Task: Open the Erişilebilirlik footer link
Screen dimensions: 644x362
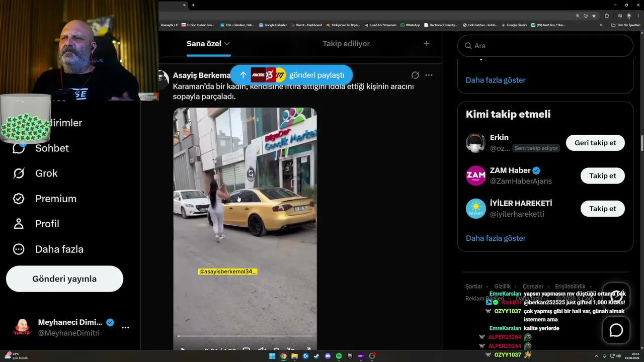Action: click(570, 287)
